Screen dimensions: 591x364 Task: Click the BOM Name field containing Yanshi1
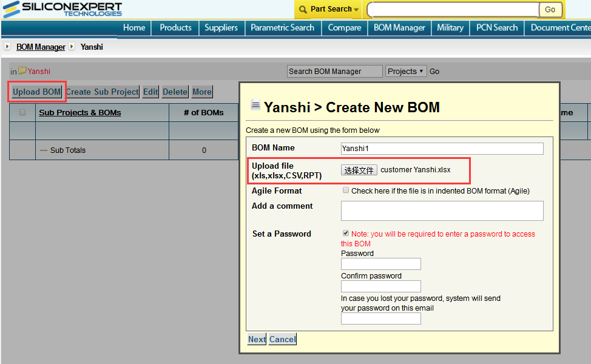[442, 149]
